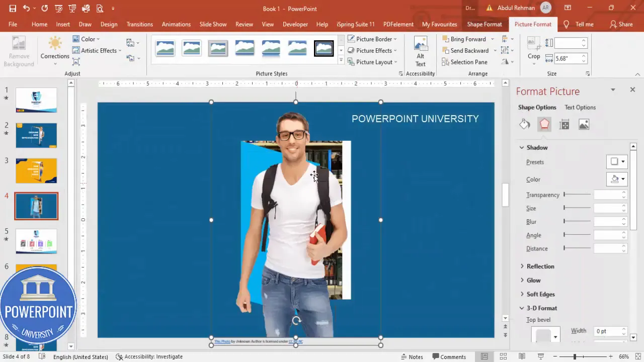This screenshot has height=362, width=644.
Task: Open the File menu
Action: pos(13,24)
